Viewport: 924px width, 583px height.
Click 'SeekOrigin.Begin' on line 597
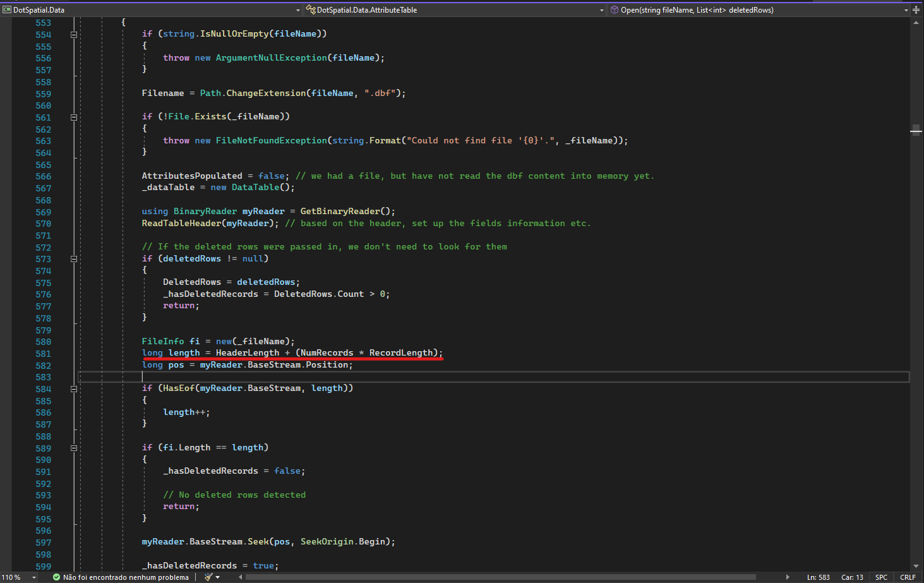[x=343, y=541]
